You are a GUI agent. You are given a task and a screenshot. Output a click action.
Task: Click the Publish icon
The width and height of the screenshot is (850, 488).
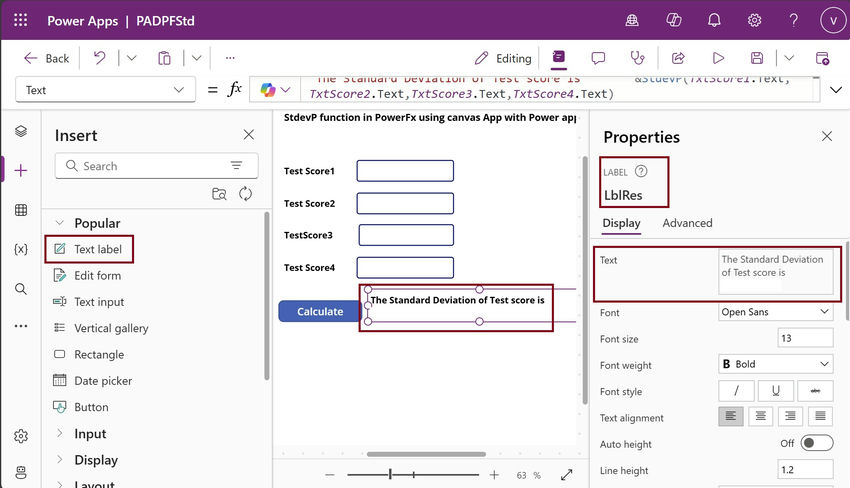[822, 58]
